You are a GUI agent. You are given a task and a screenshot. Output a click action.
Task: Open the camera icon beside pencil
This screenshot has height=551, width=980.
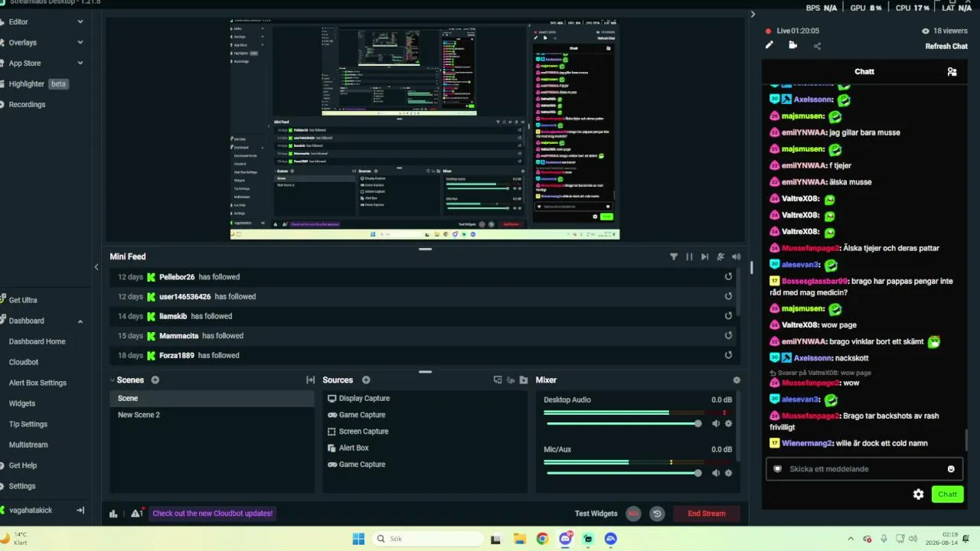(792, 45)
